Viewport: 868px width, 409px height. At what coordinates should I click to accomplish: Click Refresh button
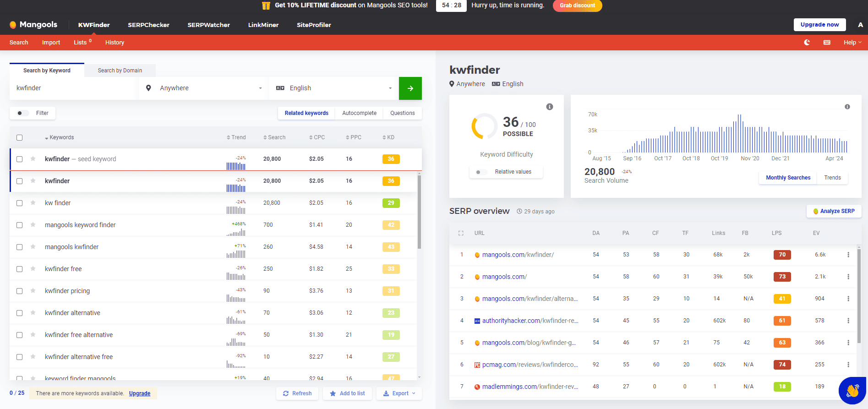click(x=297, y=393)
